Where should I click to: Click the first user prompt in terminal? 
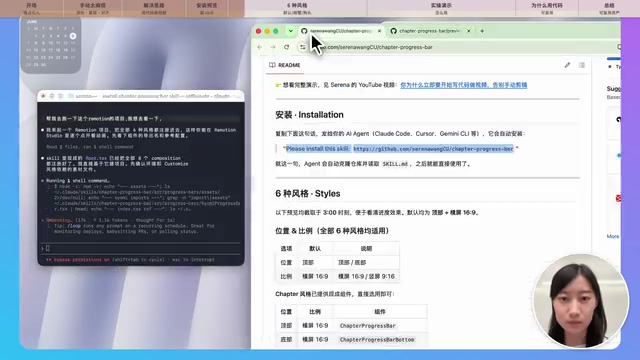(104, 119)
